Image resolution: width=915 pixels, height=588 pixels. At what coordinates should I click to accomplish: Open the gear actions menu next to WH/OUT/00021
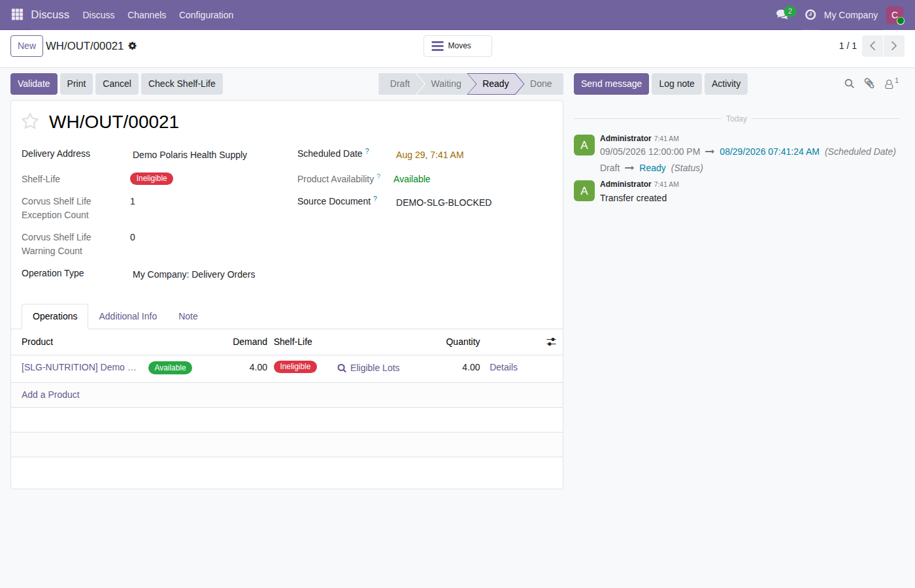pyautogui.click(x=133, y=46)
